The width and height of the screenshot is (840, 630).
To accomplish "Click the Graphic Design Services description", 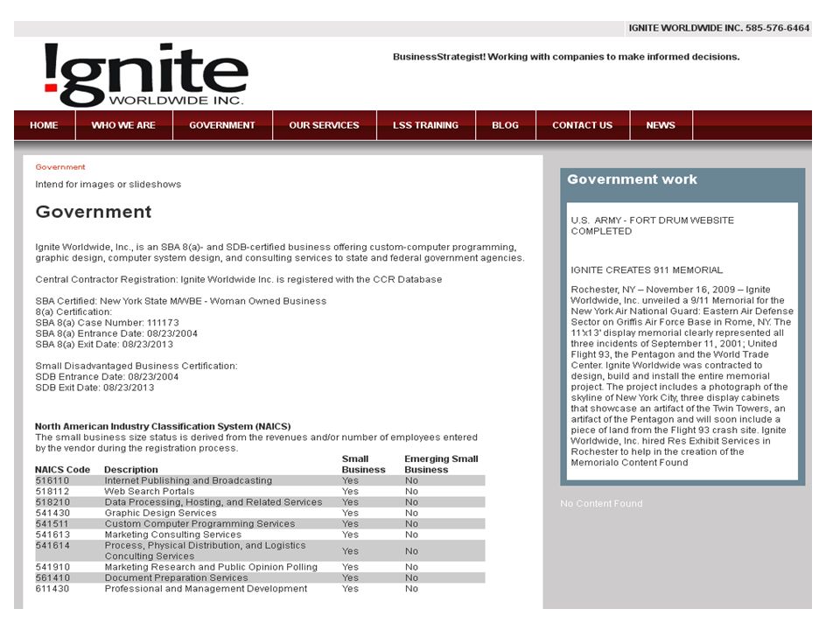I will [x=160, y=513].
